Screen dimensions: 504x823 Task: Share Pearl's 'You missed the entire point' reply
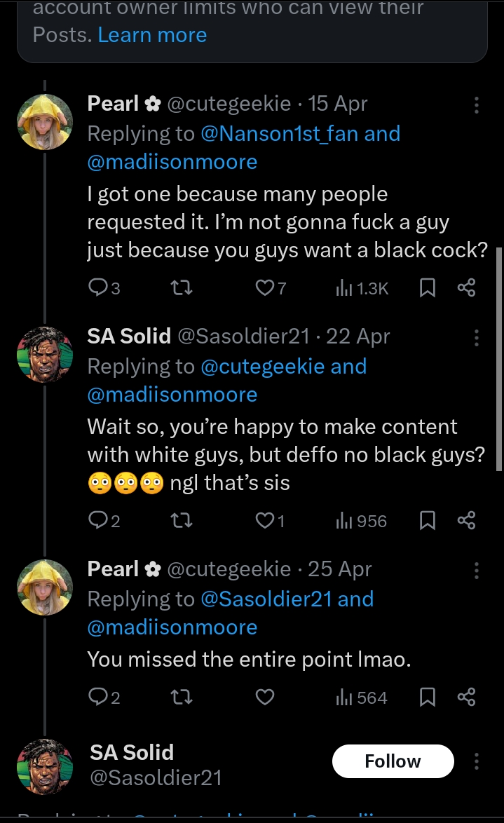pos(467,697)
